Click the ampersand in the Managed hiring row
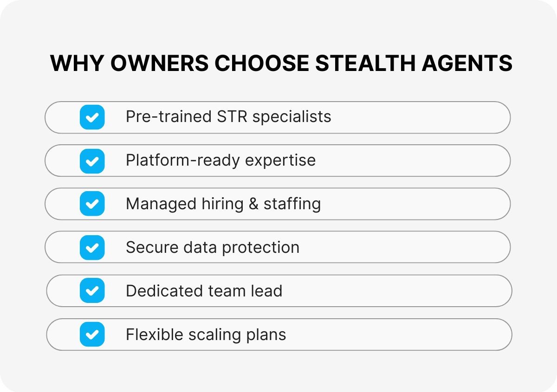This screenshot has width=557, height=392. pos(253,204)
